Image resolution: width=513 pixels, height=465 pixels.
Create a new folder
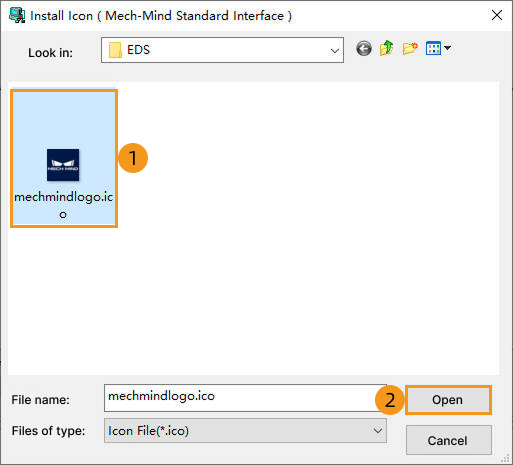tap(410, 48)
